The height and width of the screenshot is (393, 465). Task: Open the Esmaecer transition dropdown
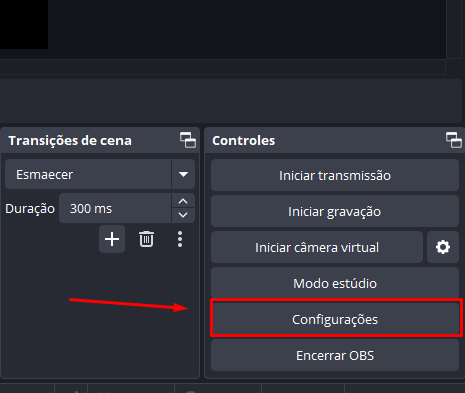[183, 174]
